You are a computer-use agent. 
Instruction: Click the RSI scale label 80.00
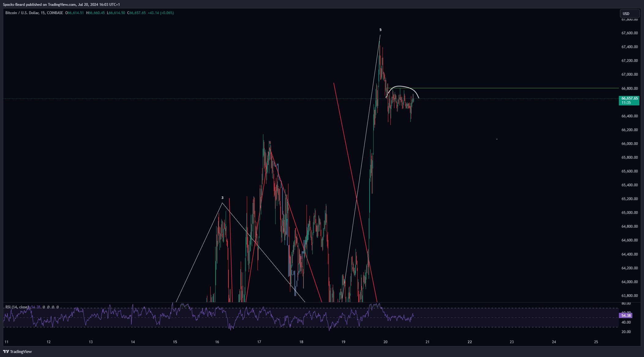click(626, 303)
